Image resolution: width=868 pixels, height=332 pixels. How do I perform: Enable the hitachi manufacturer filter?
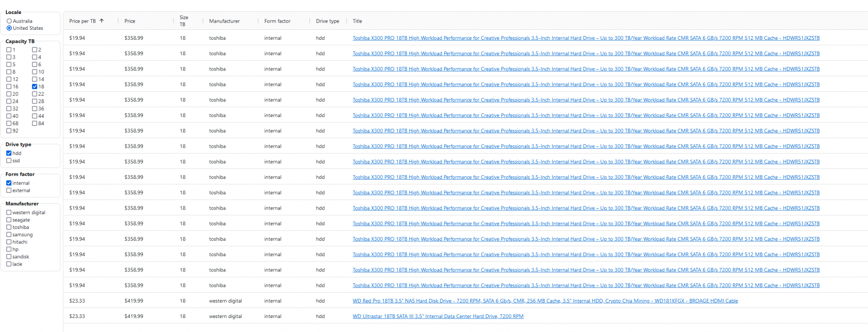[x=9, y=242]
